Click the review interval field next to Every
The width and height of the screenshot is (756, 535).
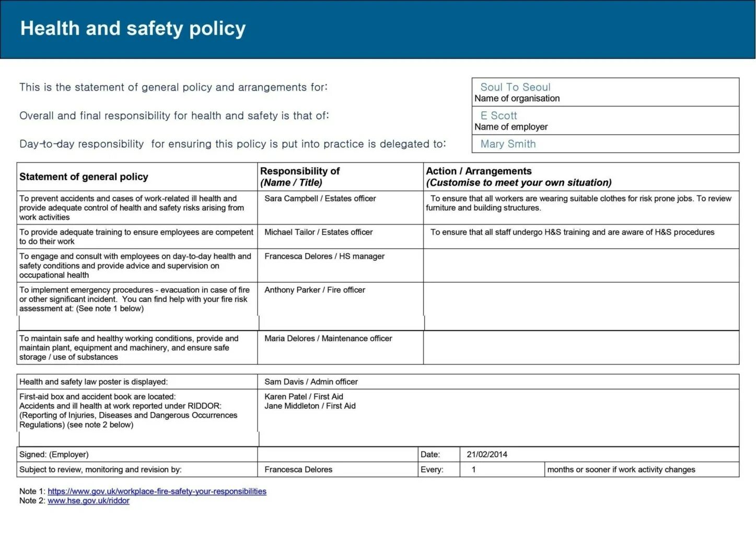(x=502, y=469)
